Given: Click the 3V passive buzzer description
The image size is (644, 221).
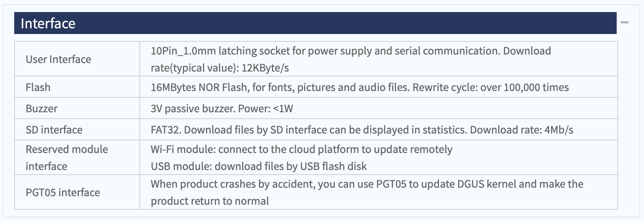Looking at the screenshot, I should pos(222,108).
